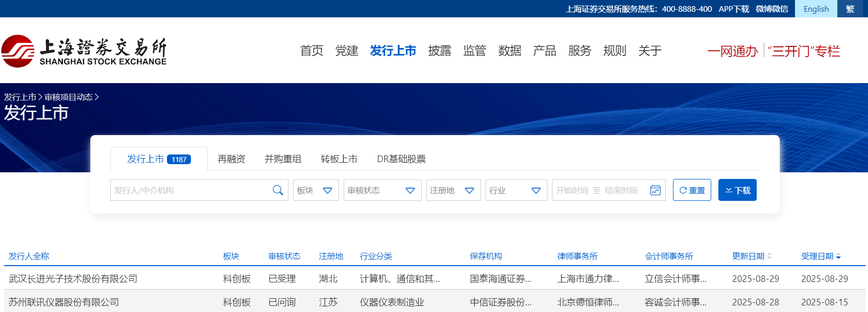Click 北京德恒律师 law firm cell
The height and width of the screenshot is (312, 868).
588,302
